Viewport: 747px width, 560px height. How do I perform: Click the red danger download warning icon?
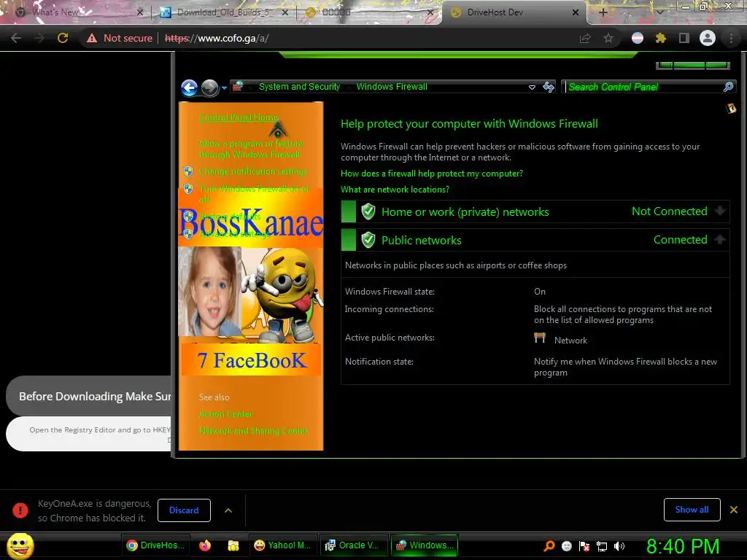click(20, 510)
